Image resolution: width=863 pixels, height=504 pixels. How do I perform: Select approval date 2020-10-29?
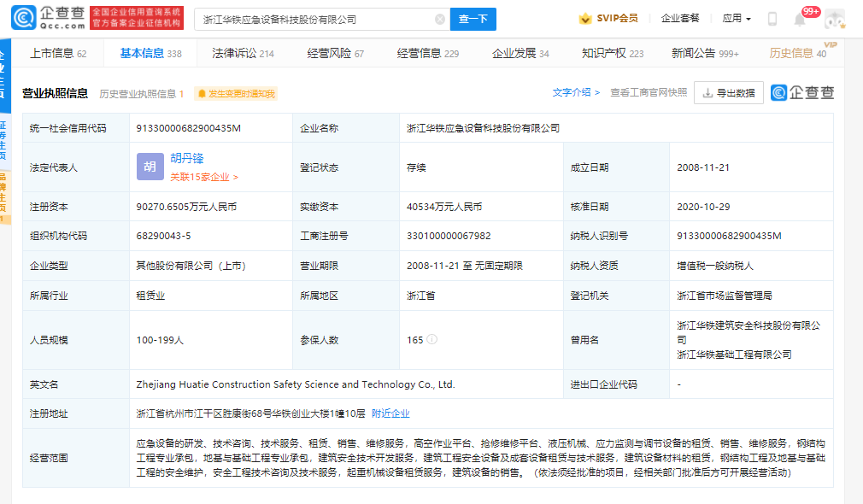[x=703, y=207]
